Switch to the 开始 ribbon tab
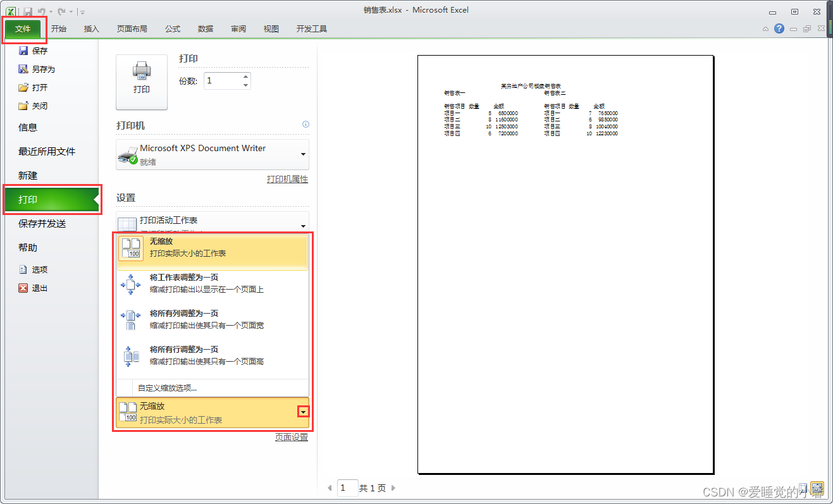 59,29
